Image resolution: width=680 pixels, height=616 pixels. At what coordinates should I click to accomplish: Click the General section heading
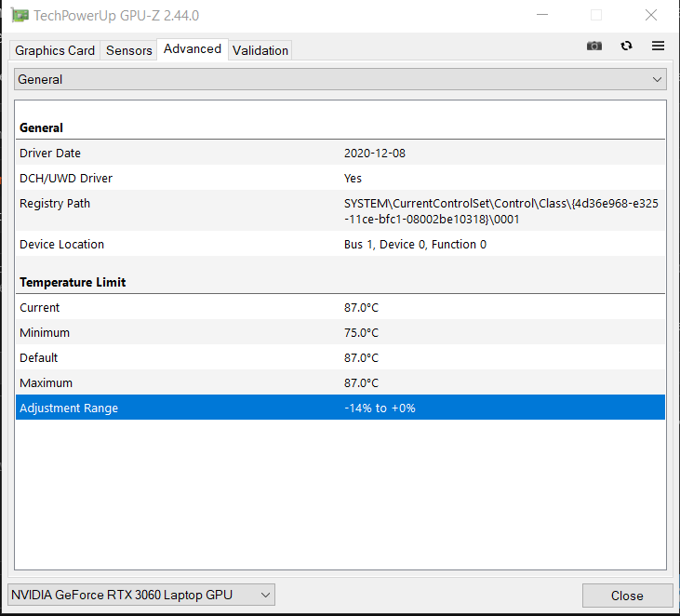point(41,128)
